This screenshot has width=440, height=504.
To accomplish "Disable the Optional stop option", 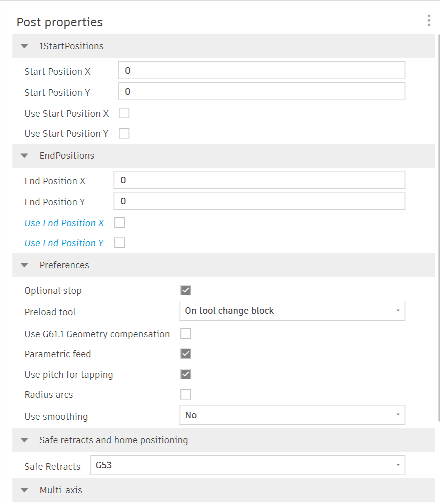I will click(185, 290).
